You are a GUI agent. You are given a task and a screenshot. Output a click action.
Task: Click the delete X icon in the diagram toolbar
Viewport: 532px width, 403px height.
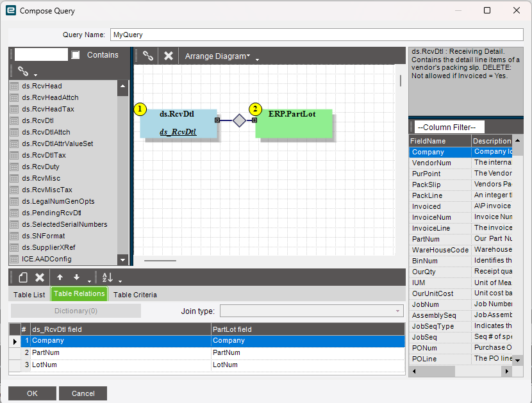169,56
